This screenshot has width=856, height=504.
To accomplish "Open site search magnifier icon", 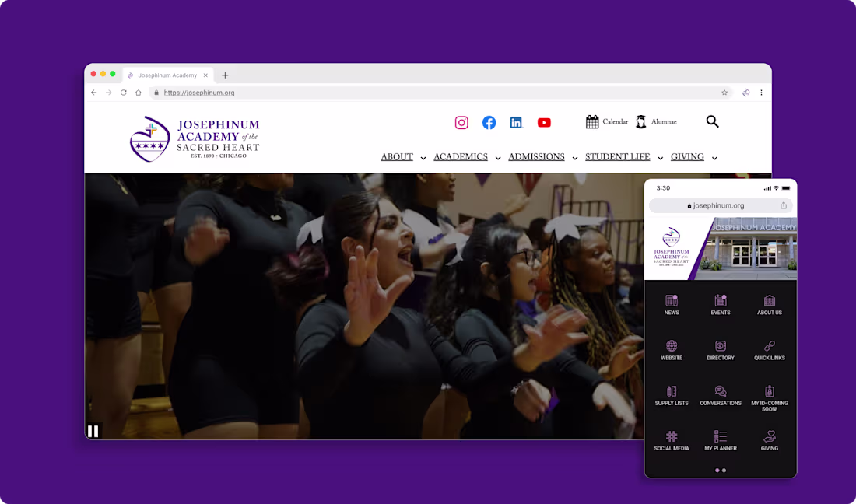I will pos(712,121).
